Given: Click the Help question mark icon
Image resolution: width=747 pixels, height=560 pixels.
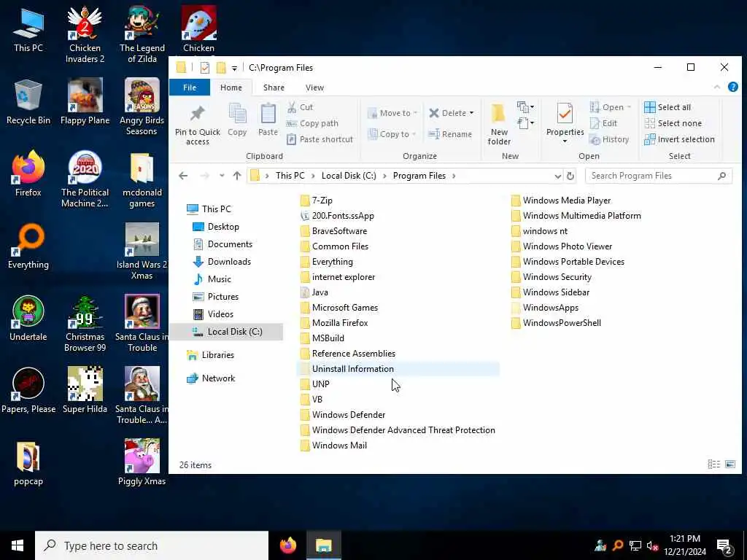Looking at the screenshot, I should pyautogui.click(x=732, y=87).
